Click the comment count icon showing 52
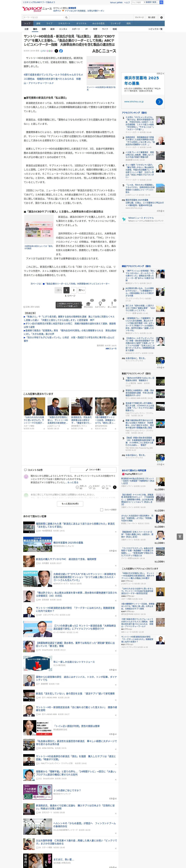The height and width of the screenshot is (868, 186). [43, 51]
